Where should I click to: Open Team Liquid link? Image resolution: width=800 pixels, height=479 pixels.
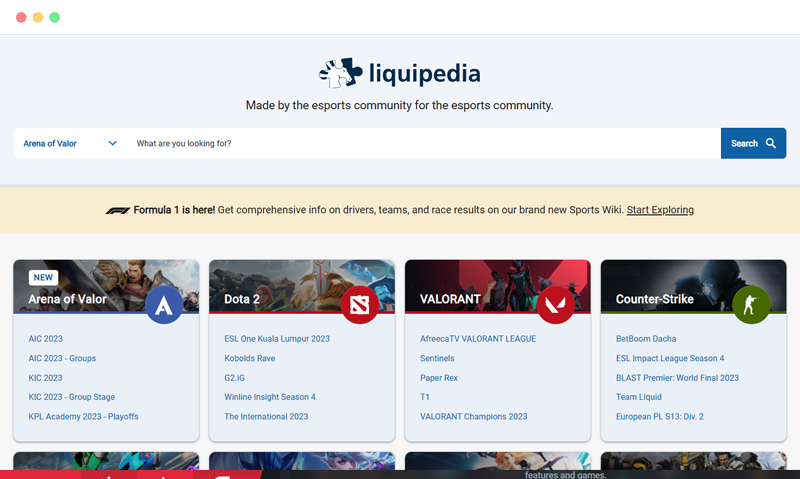pos(639,397)
